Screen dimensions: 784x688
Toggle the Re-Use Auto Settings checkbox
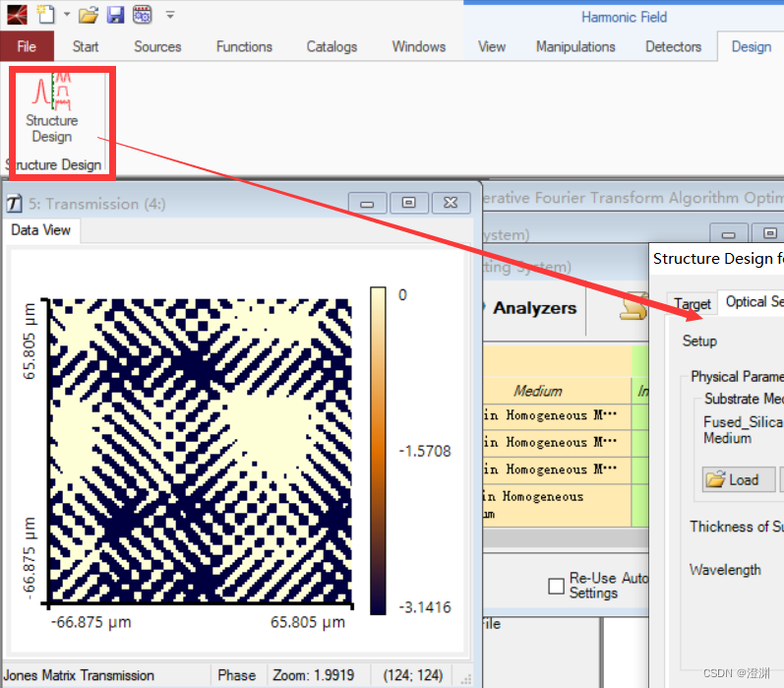click(556, 586)
